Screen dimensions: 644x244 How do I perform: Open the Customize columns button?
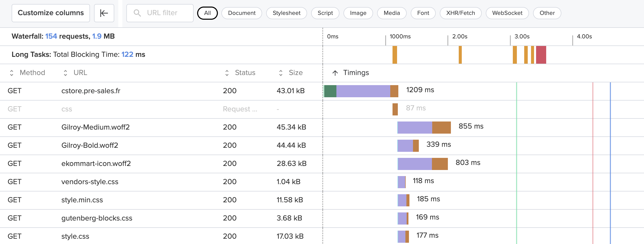pos(51,13)
